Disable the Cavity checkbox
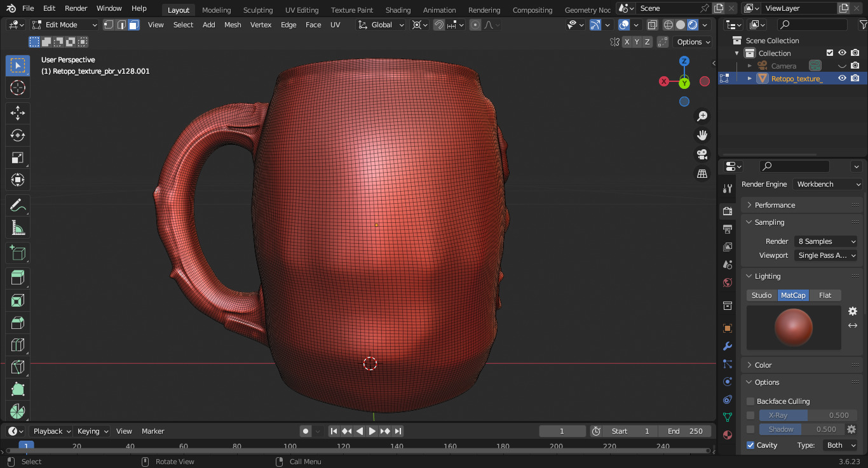Image resolution: width=868 pixels, height=468 pixels. [750, 445]
